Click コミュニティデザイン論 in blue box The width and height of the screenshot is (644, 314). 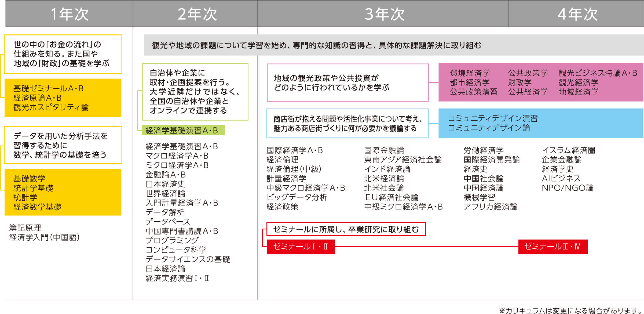click(489, 128)
